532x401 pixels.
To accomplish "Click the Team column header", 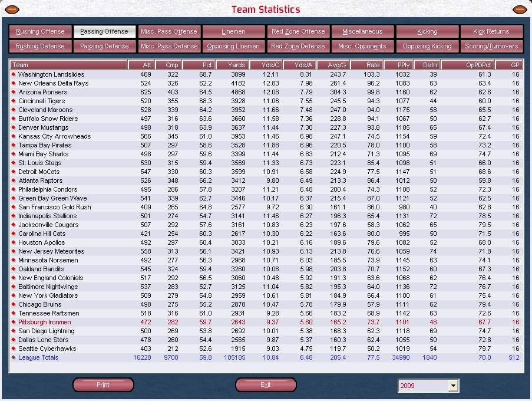I will click(x=69, y=65).
